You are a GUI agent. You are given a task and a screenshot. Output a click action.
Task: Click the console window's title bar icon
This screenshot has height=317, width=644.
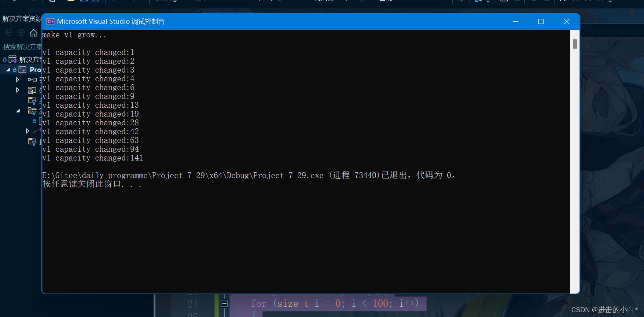[x=51, y=22]
